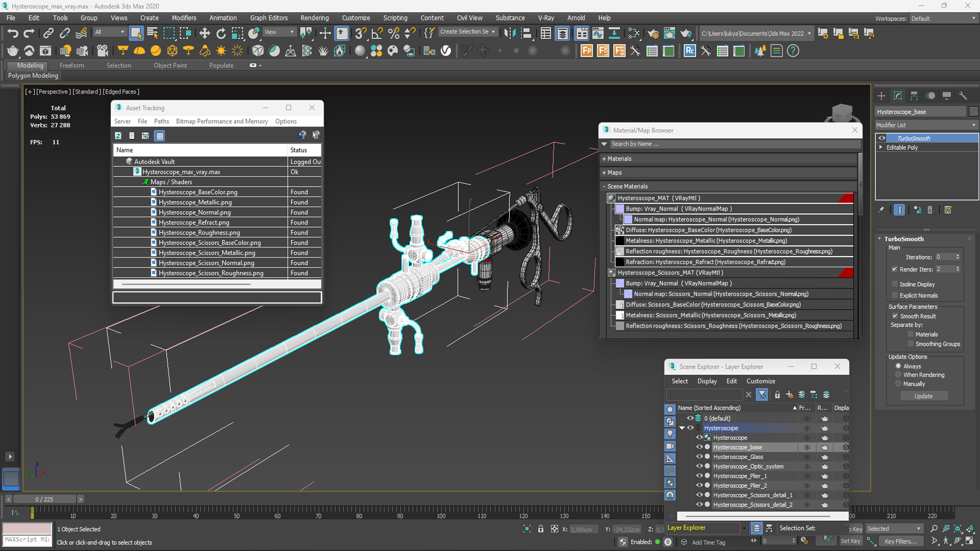Click the Selection Lock toggle in status bar
This screenshot has height=551, width=980.
(x=541, y=529)
